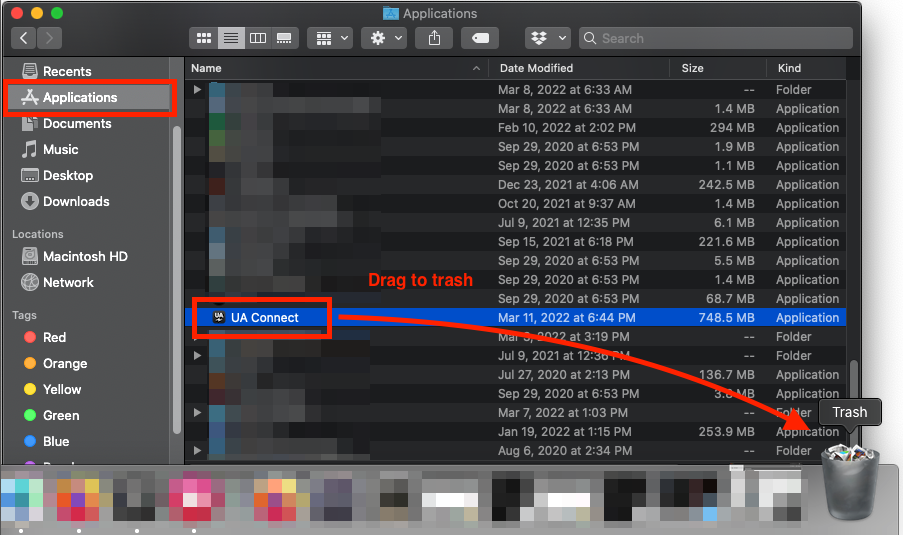Switch to gallery view in toolbar
903x535 pixels.
click(x=284, y=38)
